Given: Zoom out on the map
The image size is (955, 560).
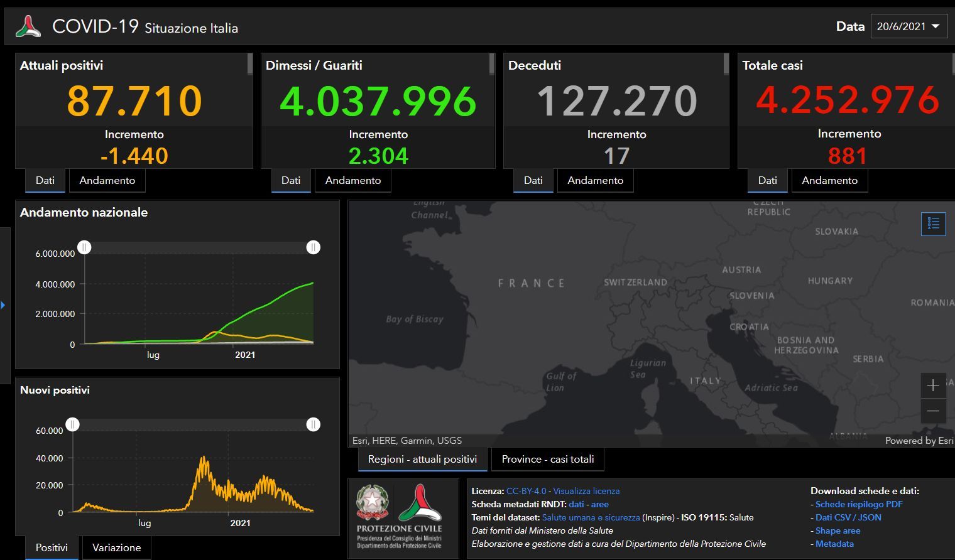Looking at the screenshot, I should (x=933, y=411).
